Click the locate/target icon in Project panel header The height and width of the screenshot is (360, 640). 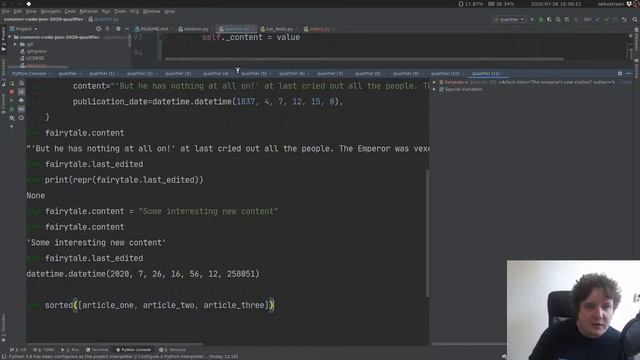[x=98, y=29]
